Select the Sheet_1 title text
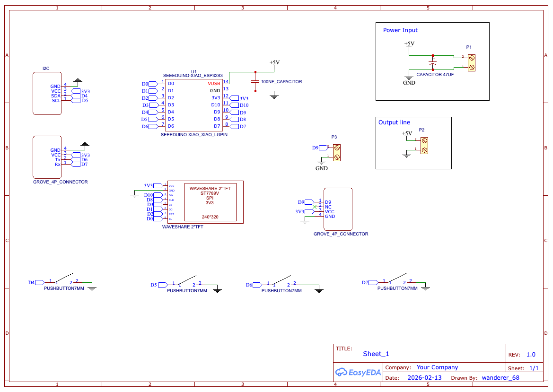This screenshot has height=392, width=553. click(376, 354)
